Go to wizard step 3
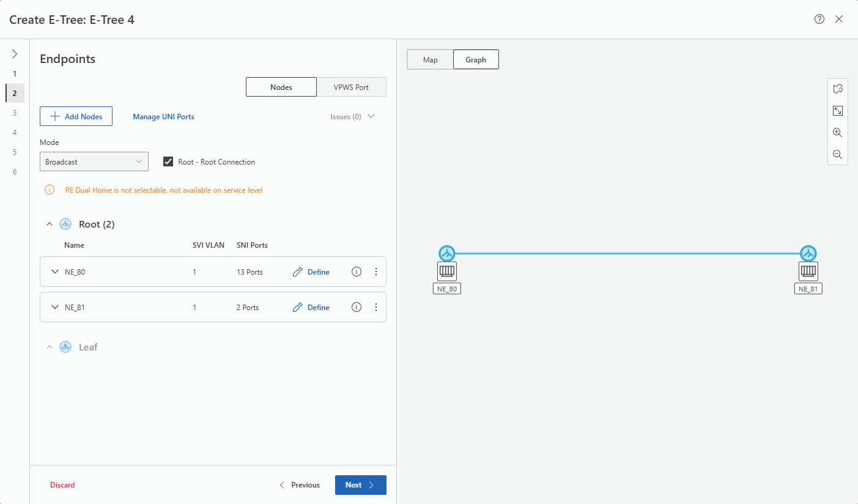This screenshot has height=504, width=858. tap(15, 113)
